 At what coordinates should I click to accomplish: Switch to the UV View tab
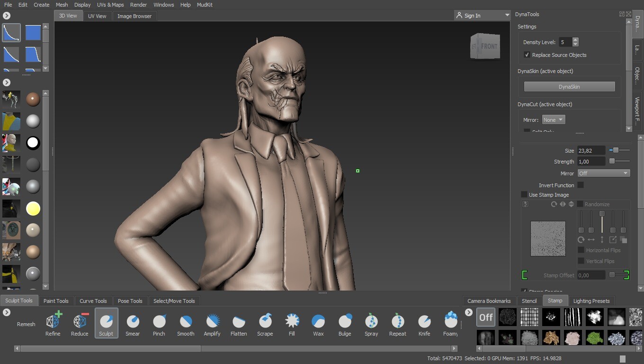click(x=97, y=16)
